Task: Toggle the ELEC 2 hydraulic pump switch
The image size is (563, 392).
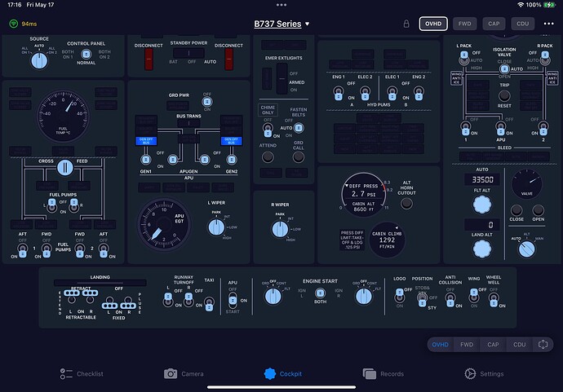Action: (366, 93)
